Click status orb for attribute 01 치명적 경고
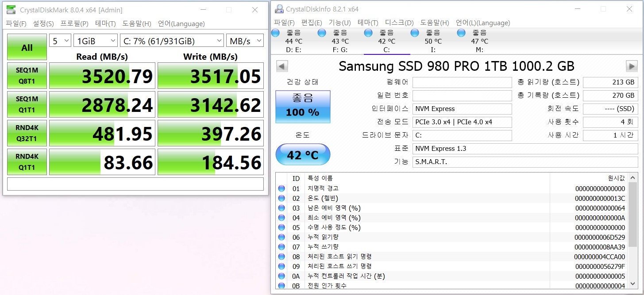Screen dimensions: 644x295 [x=282, y=188]
